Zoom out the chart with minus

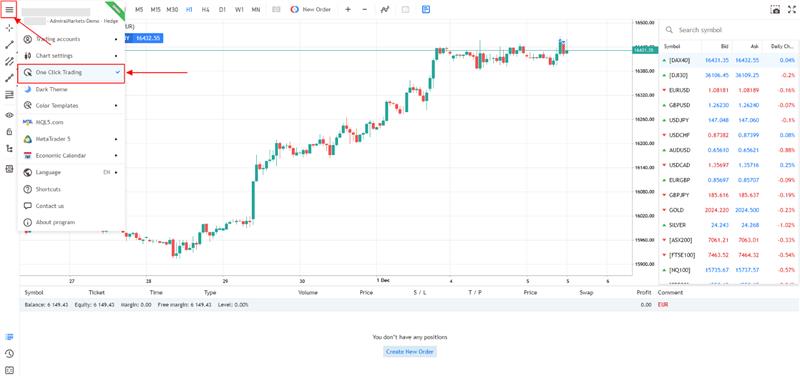(x=364, y=9)
